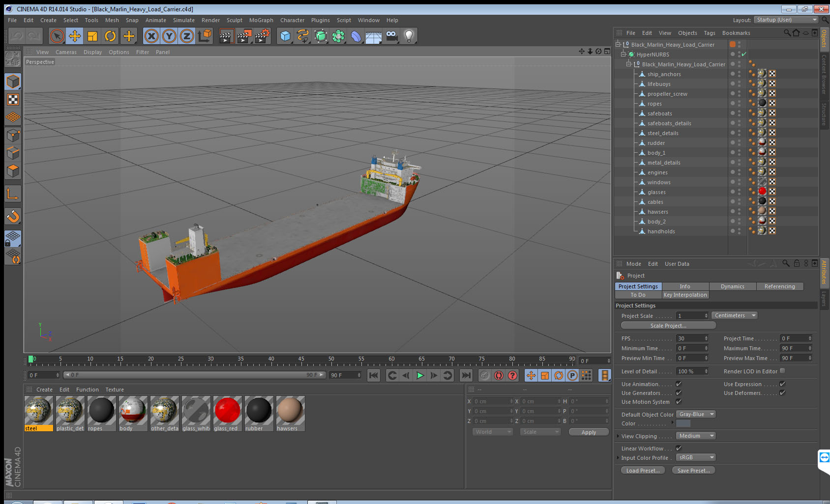Click the Default Object Color swatch

pyautogui.click(x=683, y=423)
